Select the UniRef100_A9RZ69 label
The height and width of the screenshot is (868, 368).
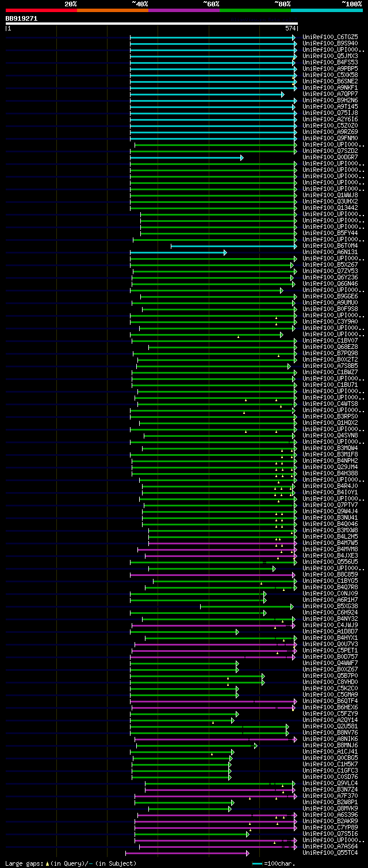330,132
